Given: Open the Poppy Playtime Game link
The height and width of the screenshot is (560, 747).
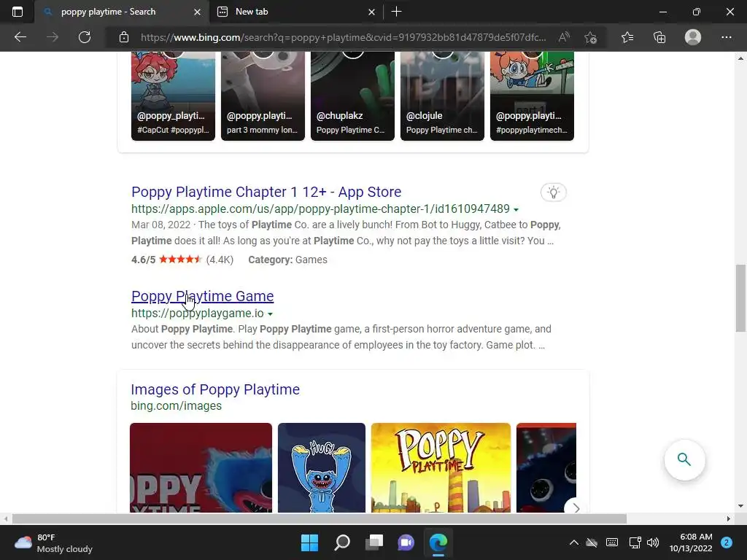Looking at the screenshot, I should pyautogui.click(x=203, y=296).
